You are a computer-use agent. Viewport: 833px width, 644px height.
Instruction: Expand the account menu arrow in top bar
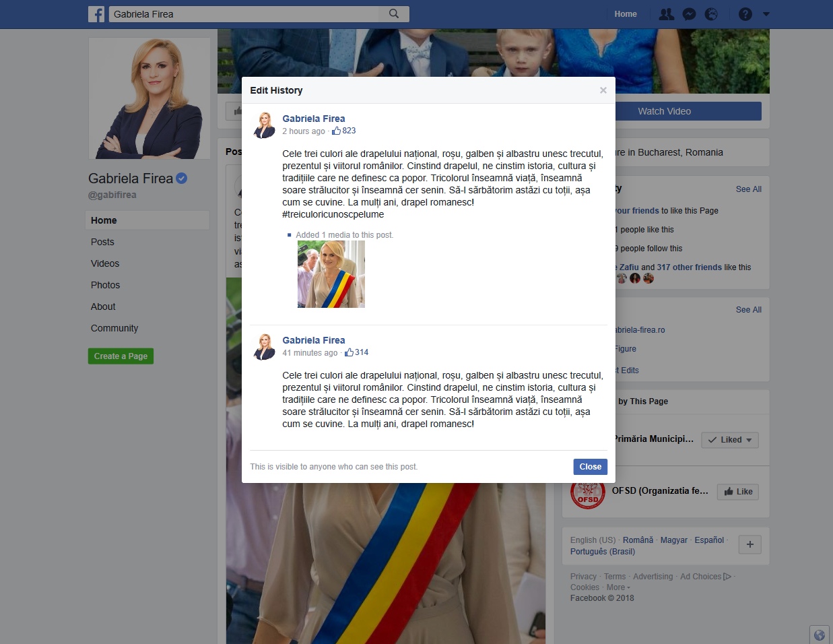click(x=766, y=14)
